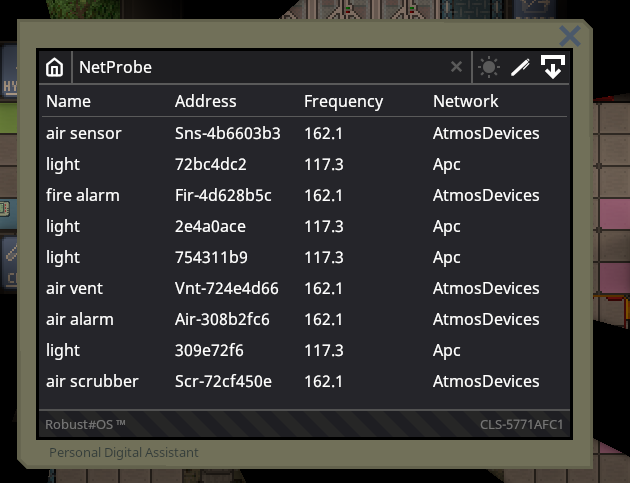
Task: Close the Personal Digital Assistant window
Action: click(570, 37)
